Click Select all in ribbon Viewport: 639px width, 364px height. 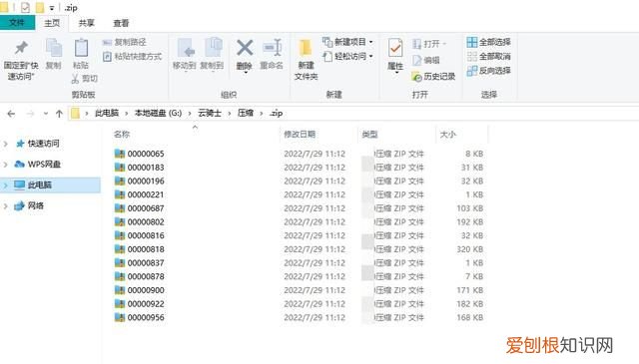pos(488,42)
